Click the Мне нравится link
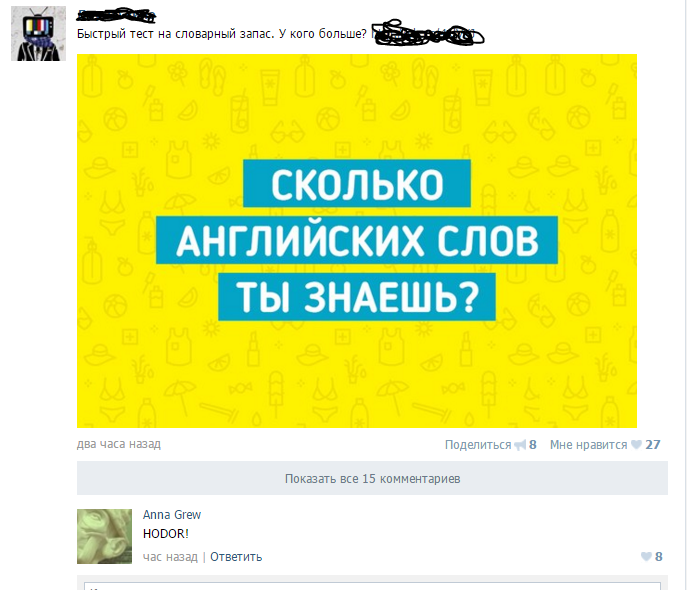The width and height of the screenshot is (698, 590). tap(588, 445)
